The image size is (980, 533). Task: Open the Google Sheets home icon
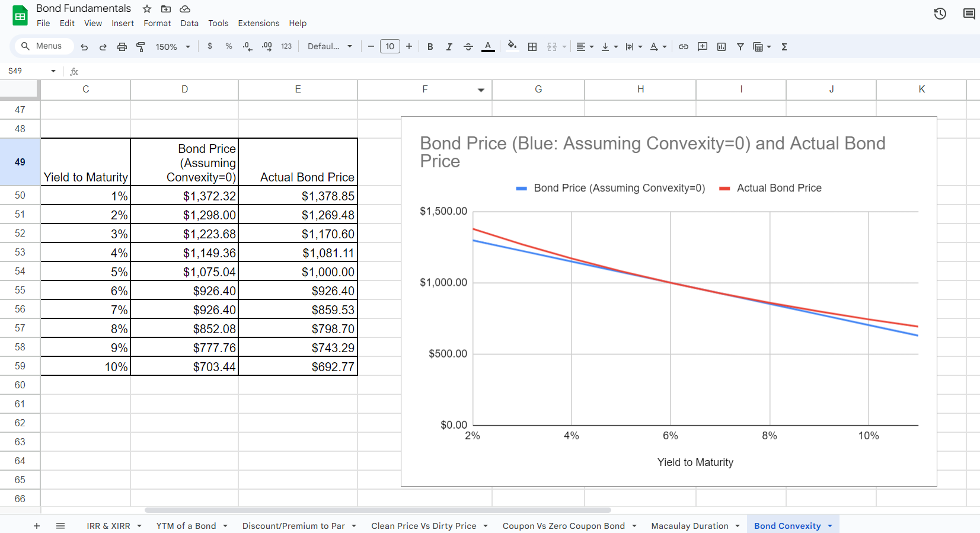coord(20,16)
